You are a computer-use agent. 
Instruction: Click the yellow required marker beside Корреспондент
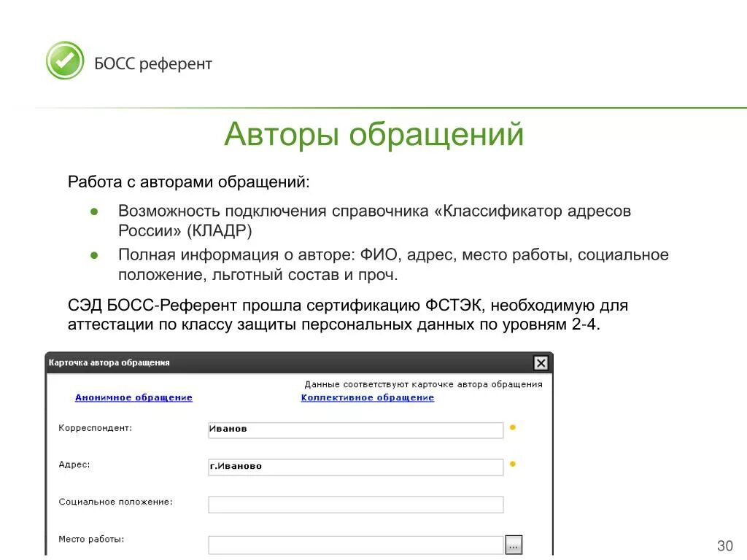513,427
